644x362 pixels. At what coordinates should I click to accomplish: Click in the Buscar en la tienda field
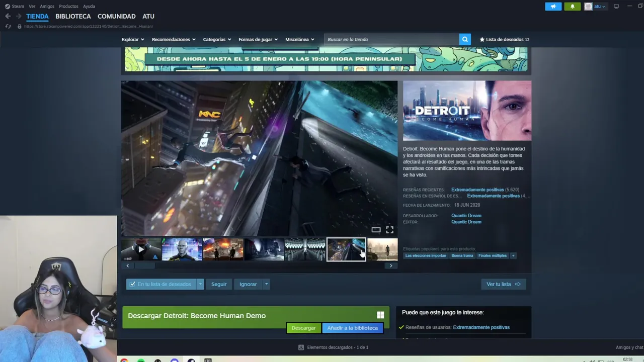(x=391, y=39)
